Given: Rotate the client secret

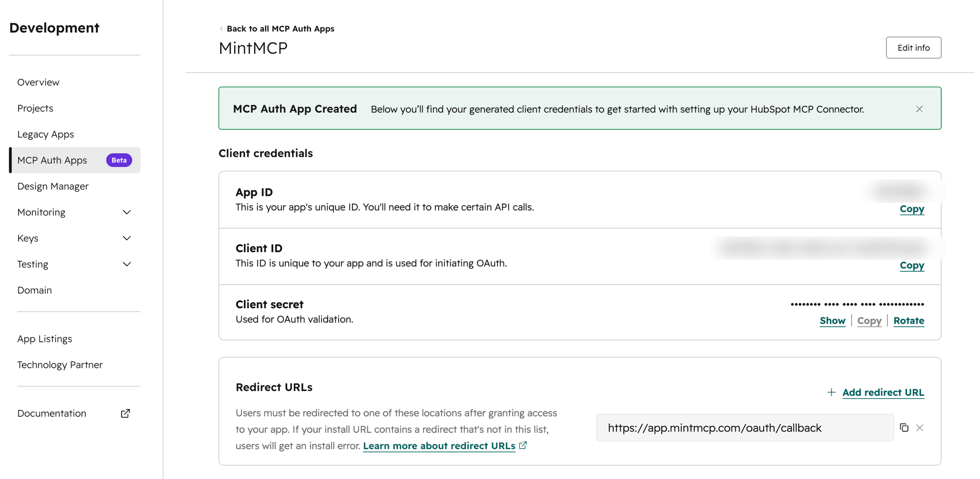Looking at the screenshot, I should coord(908,320).
